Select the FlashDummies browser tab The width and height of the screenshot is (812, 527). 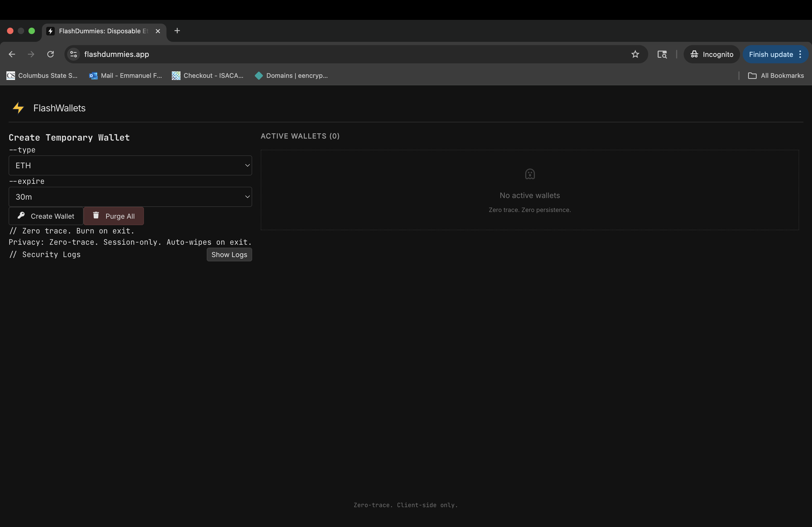102,31
